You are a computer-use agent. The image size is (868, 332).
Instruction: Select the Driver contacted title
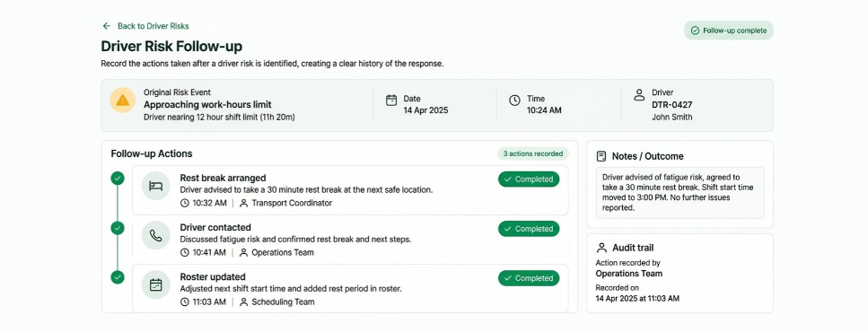[x=215, y=227]
